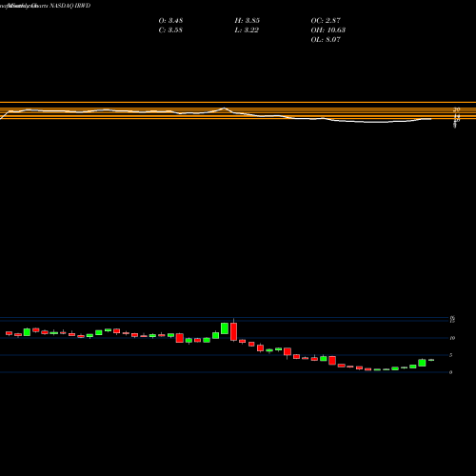
Task: Click the high value H: 3.85
Action: [248, 21]
